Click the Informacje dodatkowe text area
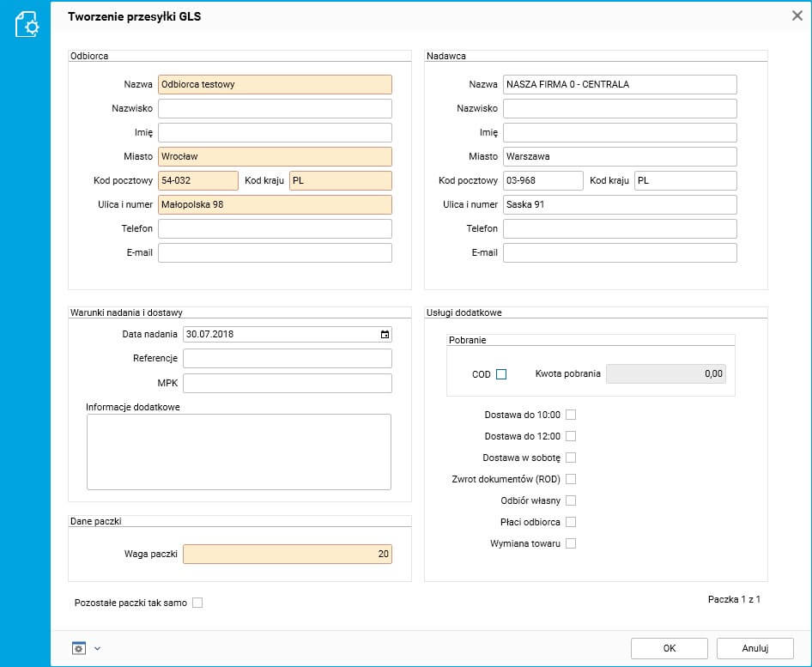 pyautogui.click(x=239, y=452)
